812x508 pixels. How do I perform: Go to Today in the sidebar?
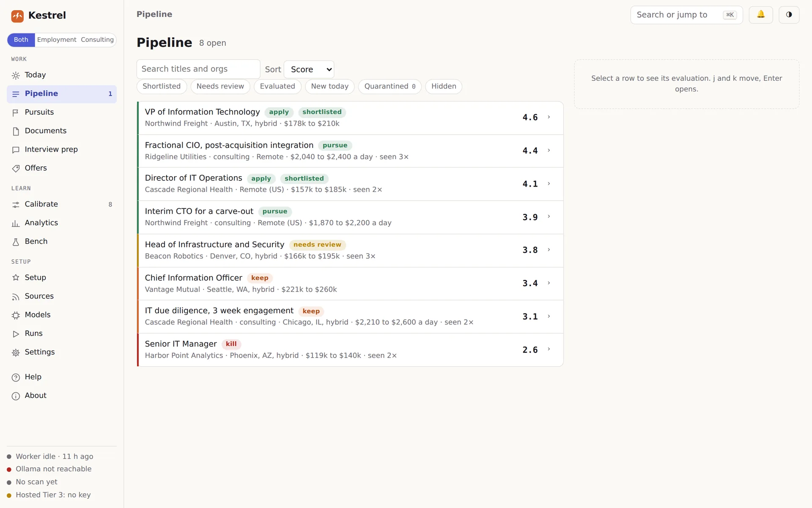62,75
